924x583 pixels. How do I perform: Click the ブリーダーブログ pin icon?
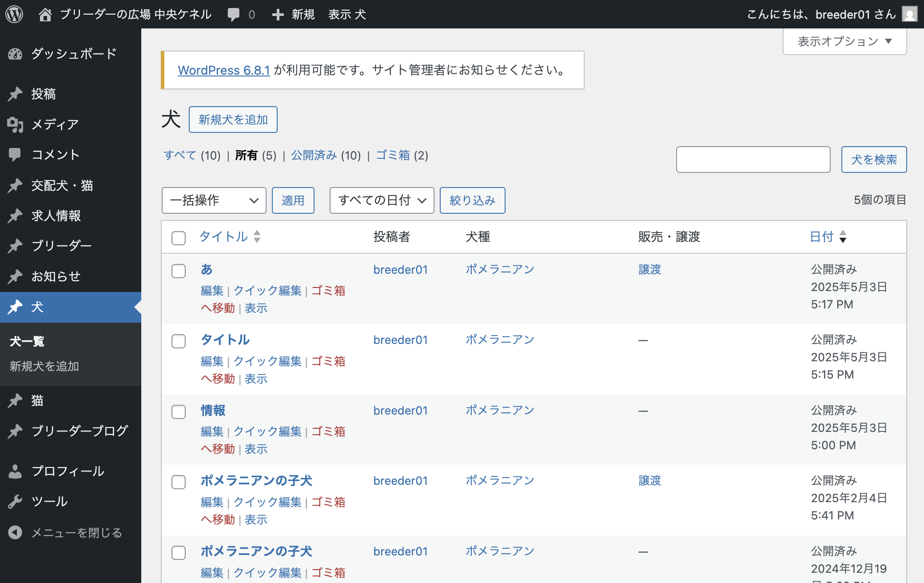click(15, 431)
